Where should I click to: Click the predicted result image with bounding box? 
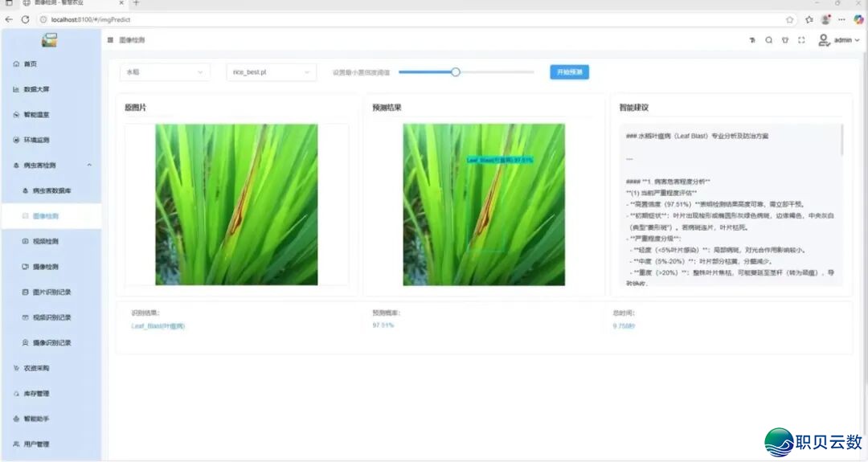tap(484, 204)
